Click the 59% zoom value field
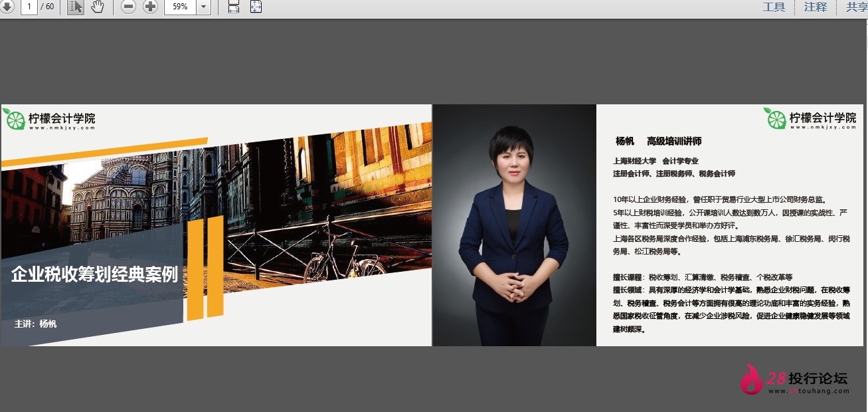Image resolution: width=868 pixels, height=412 pixels. click(x=180, y=7)
